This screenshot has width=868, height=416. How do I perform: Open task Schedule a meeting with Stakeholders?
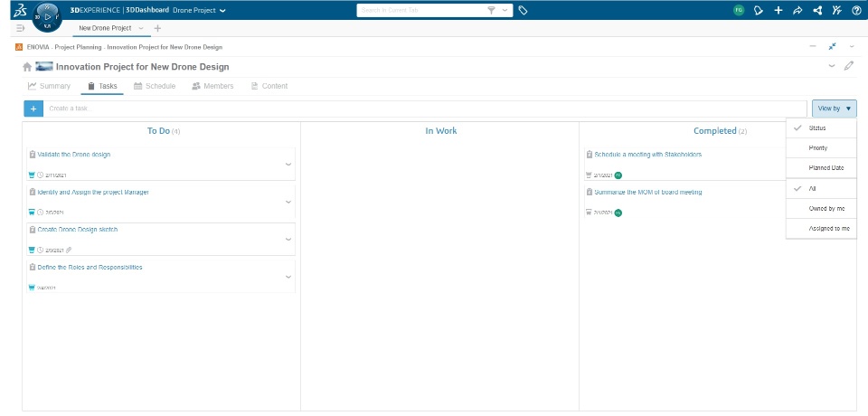click(647, 155)
